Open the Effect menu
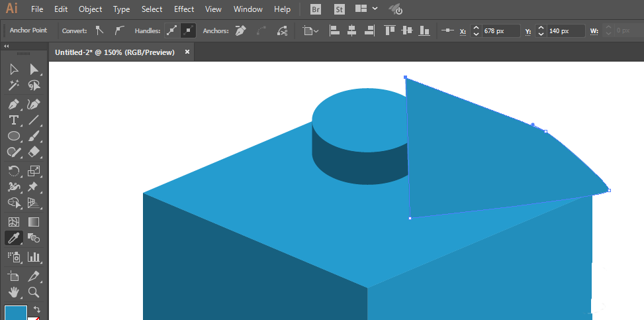644x320 pixels. pyautogui.click(x=183, y=9)
